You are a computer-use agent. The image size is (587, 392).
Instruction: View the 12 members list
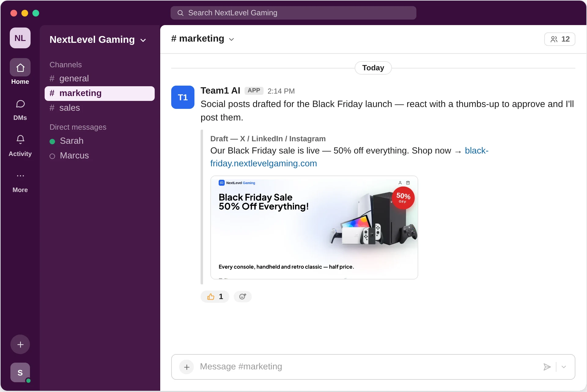pyautogui.click(x=560, y=39)
